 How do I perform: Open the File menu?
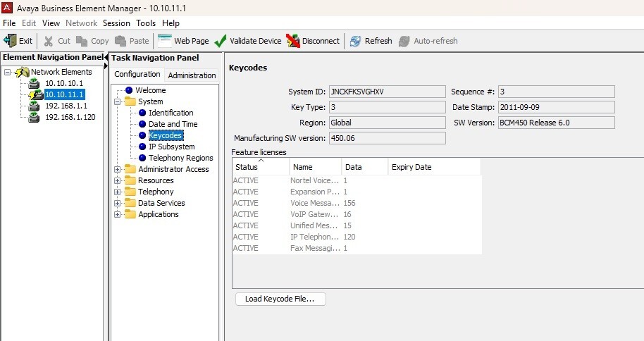click(9, 23)
